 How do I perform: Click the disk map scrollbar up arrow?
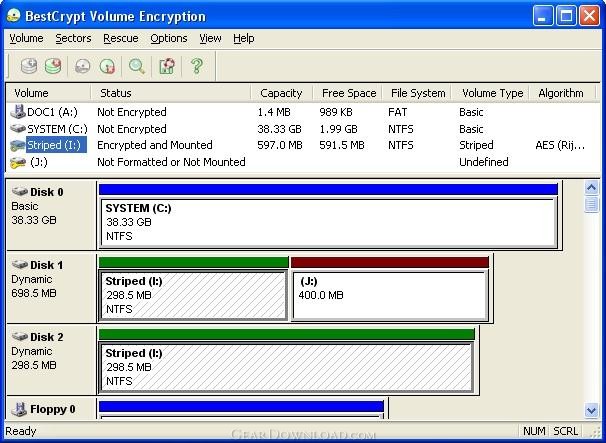tap(591, 188)
